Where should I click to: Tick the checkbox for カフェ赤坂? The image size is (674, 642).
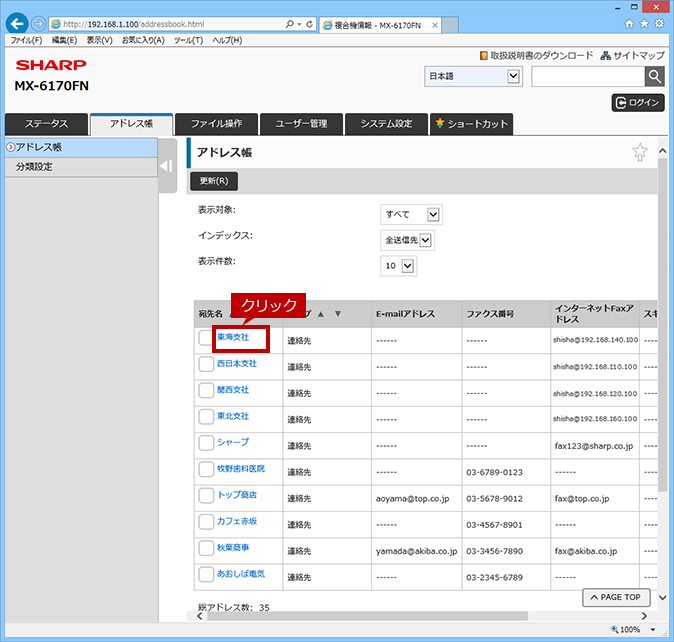pyautogui.click(x=206, y=522)
